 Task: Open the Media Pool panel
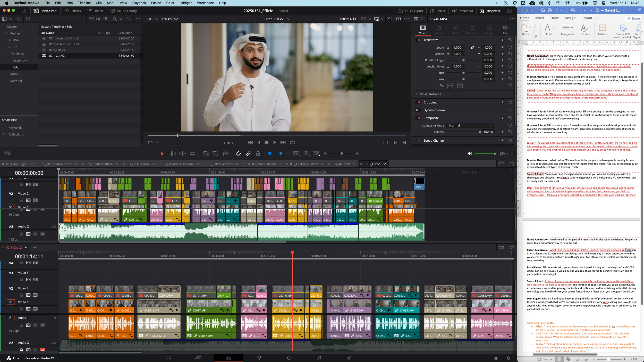pos(46,11)
